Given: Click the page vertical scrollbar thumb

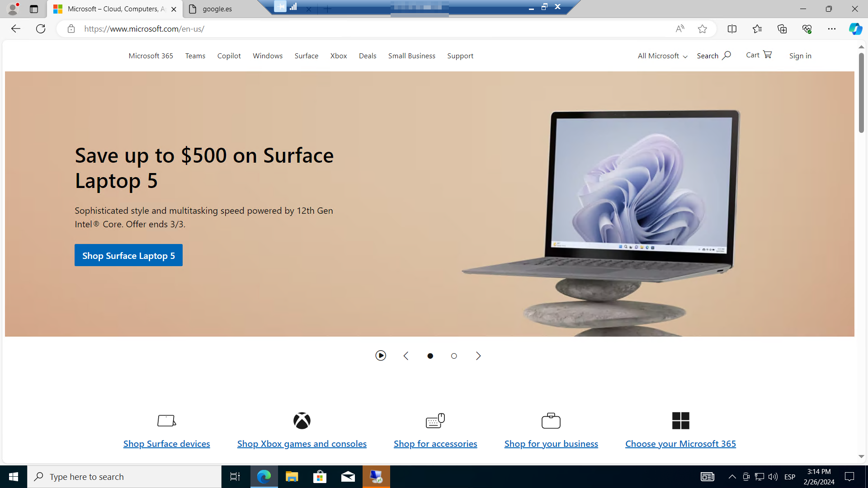Looking at the screenshot, I should pyautogui.click(x=861, y=93).
